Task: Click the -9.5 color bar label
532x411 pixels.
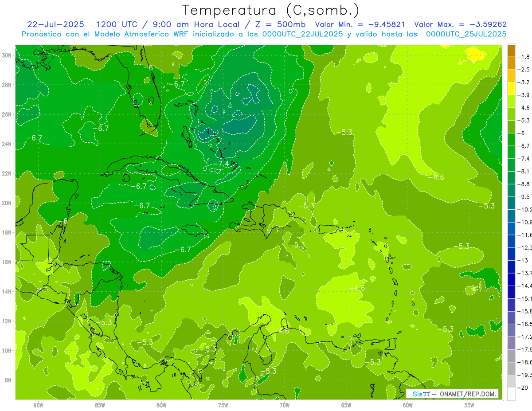Action: click(x=524, y=197)
